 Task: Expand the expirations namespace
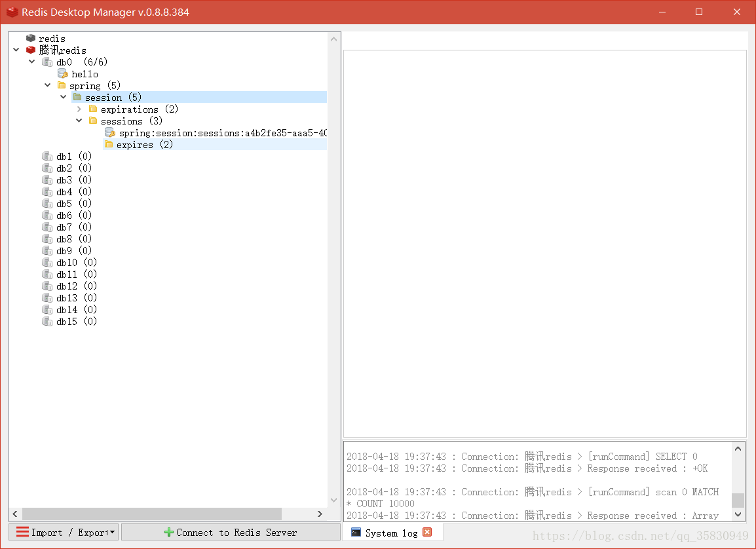(79, 109)
